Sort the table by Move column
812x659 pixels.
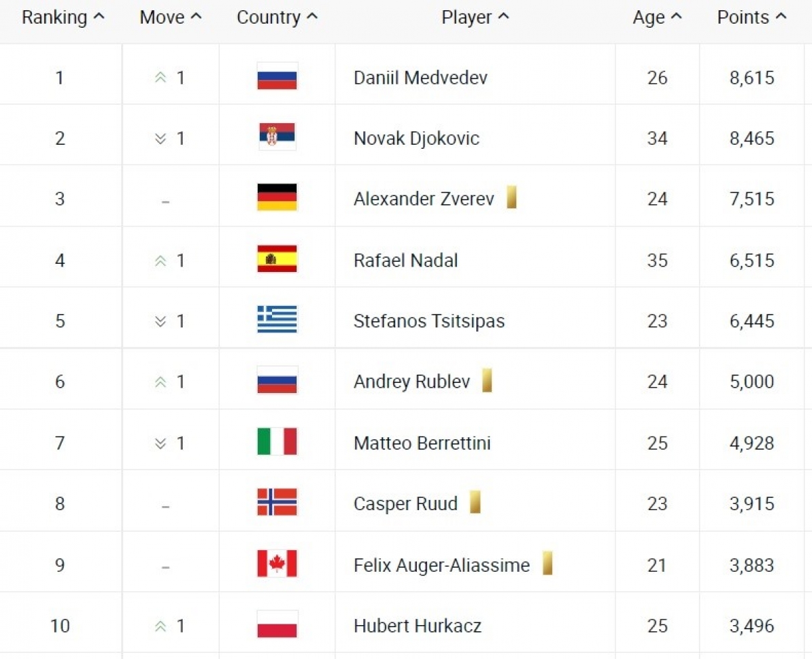point(171,18)
